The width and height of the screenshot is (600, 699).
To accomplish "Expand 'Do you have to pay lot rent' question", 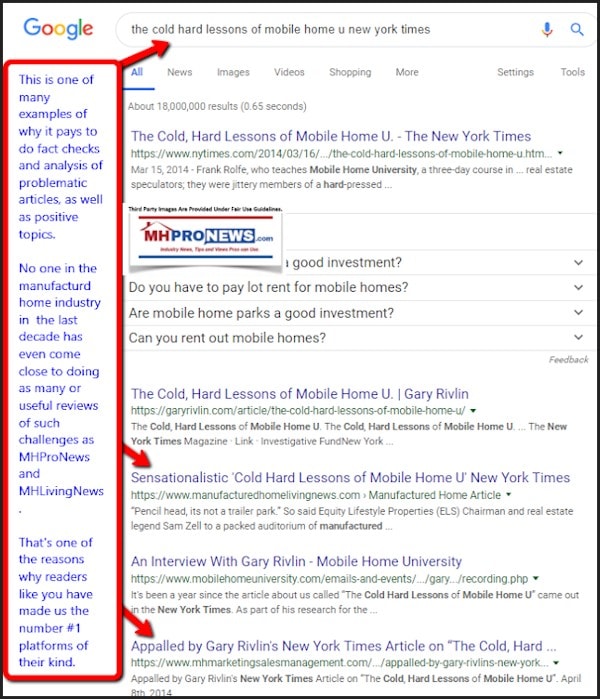I will coord(361,287).
